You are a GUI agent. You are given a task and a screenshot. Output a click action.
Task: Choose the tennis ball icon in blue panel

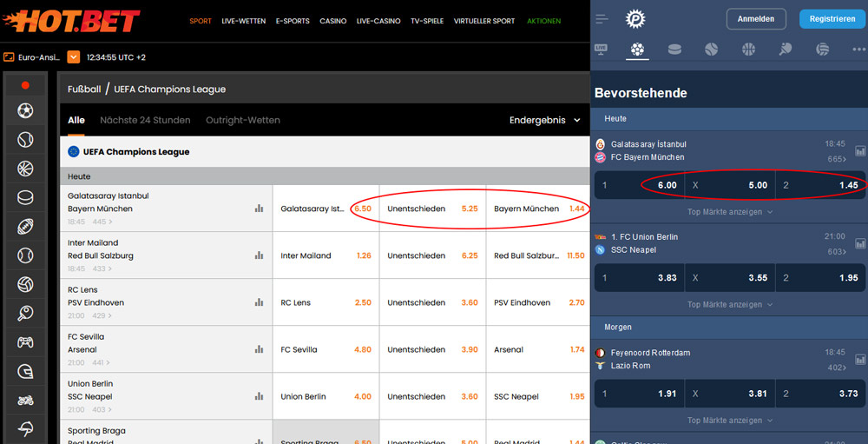tap(712, 50)
